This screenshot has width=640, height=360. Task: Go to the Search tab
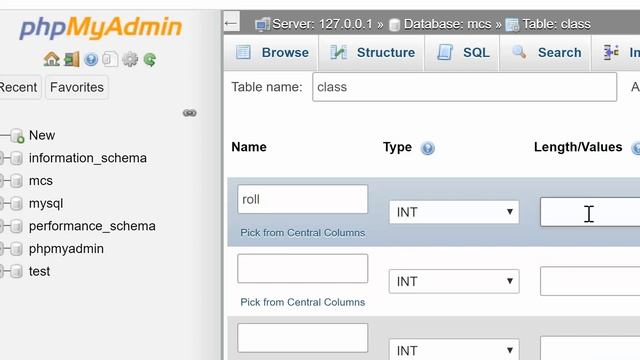pos(546,53)
